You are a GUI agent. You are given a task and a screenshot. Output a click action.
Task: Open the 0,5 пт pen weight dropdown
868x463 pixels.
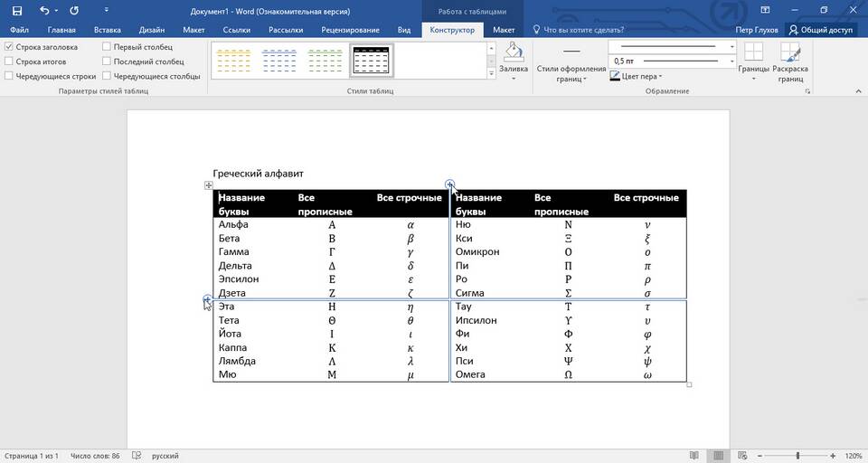point(731,61)
